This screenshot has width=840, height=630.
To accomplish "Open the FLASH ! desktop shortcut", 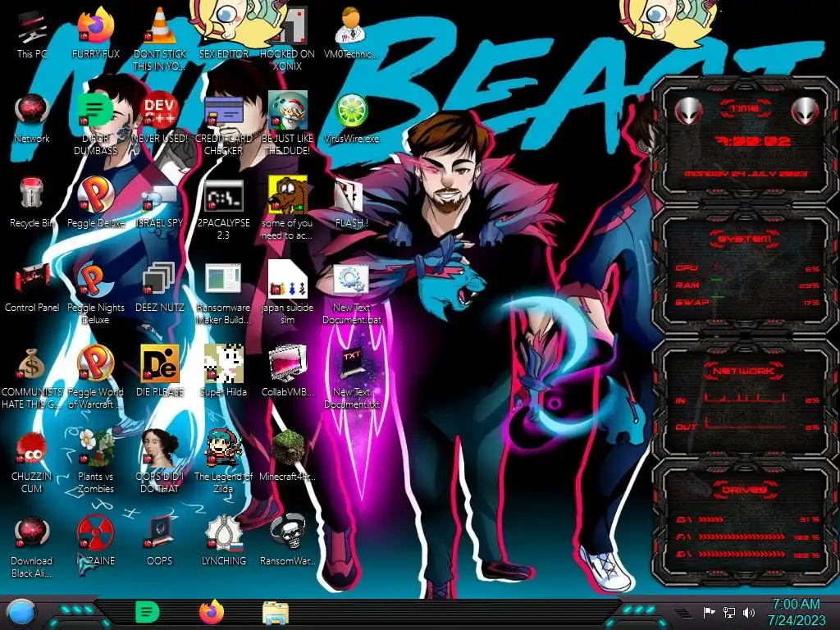I will pos(351,204).
